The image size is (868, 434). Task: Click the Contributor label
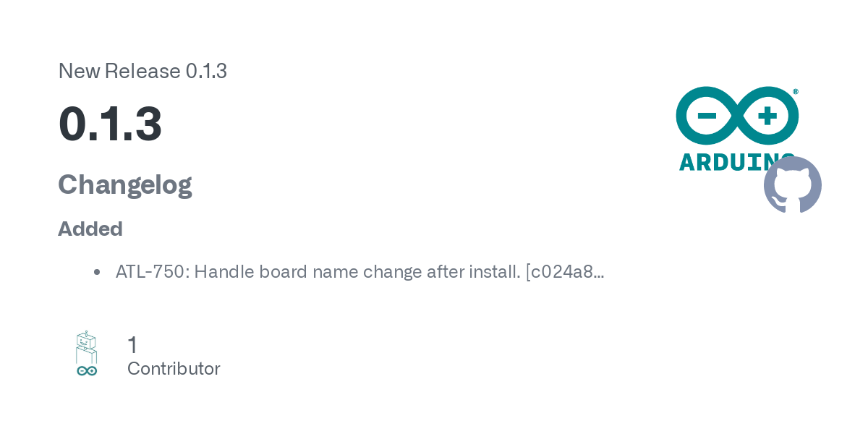point(174,369)
